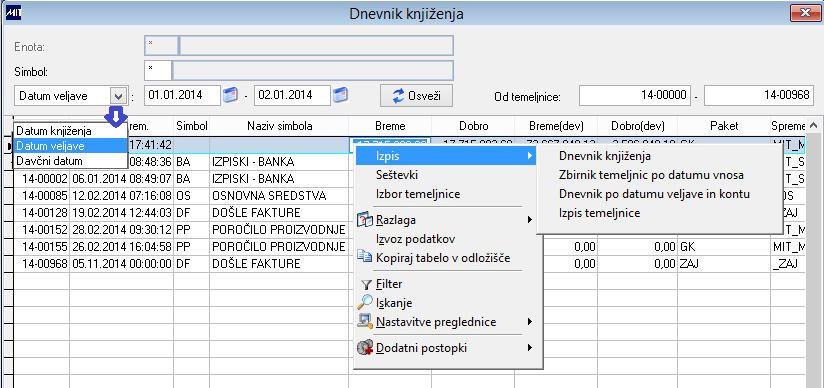Screen dimensions: 824x388
Task: Open Nastavitve preglednice menu entry
Action: point(446,322)
